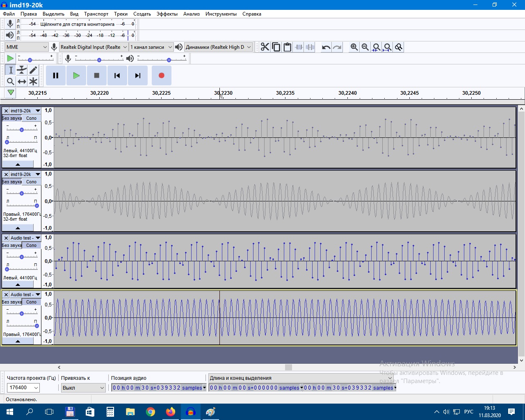Click the Silence audio icon
This screenshot has height=420, width=525.
click(310, 47)
